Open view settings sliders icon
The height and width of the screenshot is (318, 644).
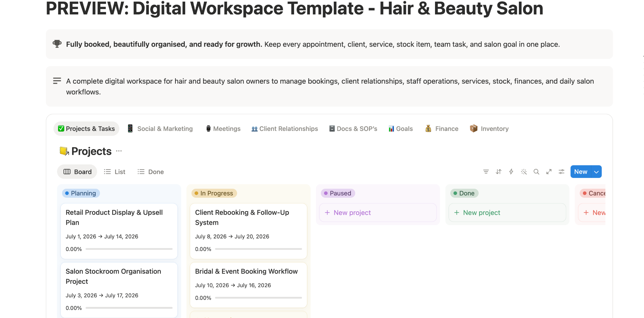point(561,172)
